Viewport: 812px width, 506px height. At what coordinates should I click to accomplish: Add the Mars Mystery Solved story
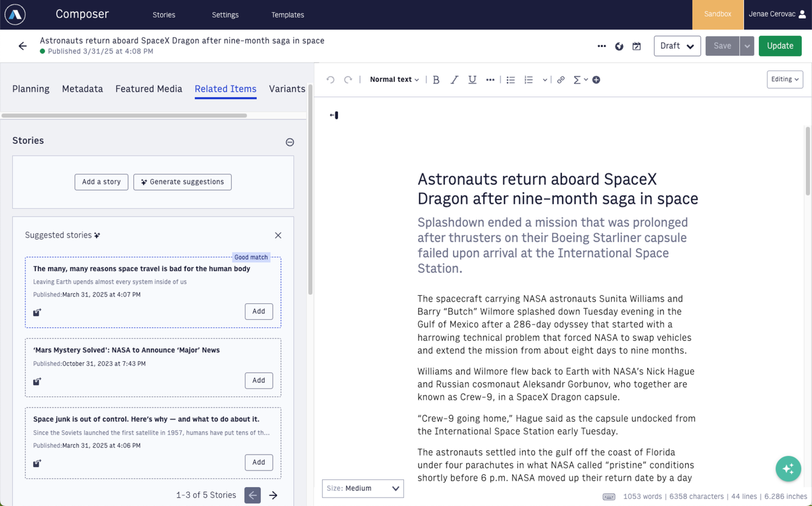point(259,380)
